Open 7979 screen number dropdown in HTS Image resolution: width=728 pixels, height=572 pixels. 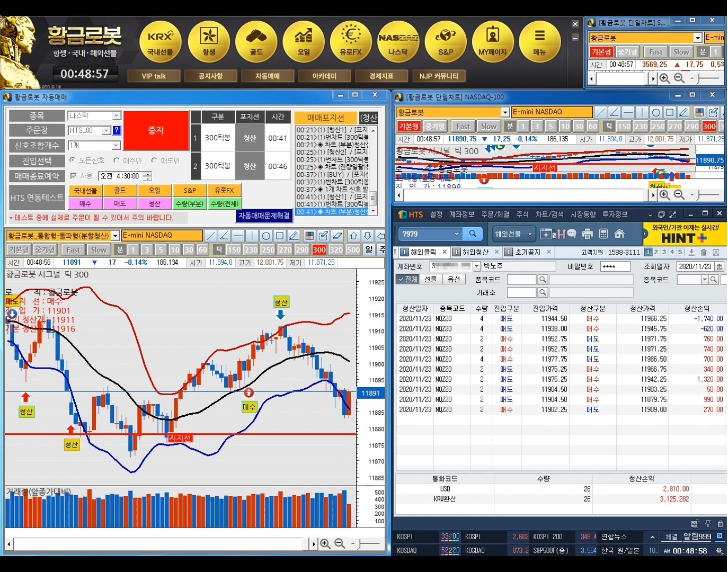(x=456, y=234)
